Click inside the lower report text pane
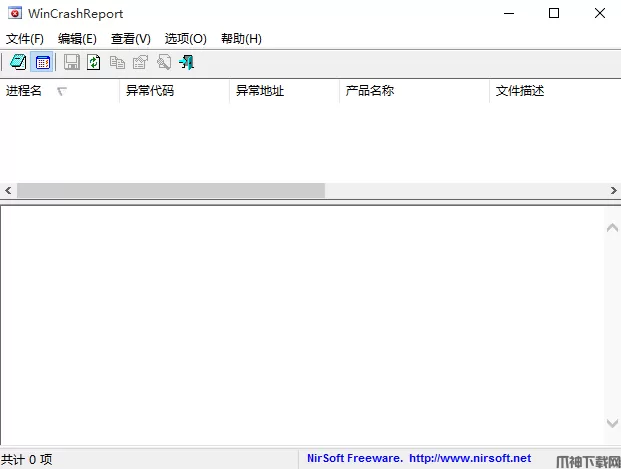The width and height of the screenshot is (621, 469). [x=303, y=325]
